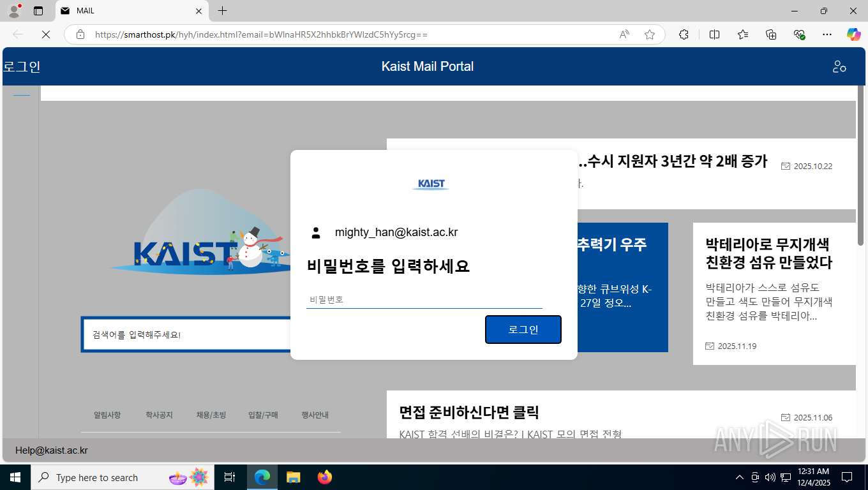Open the tab actions menu icon

(x=38, y=11)
